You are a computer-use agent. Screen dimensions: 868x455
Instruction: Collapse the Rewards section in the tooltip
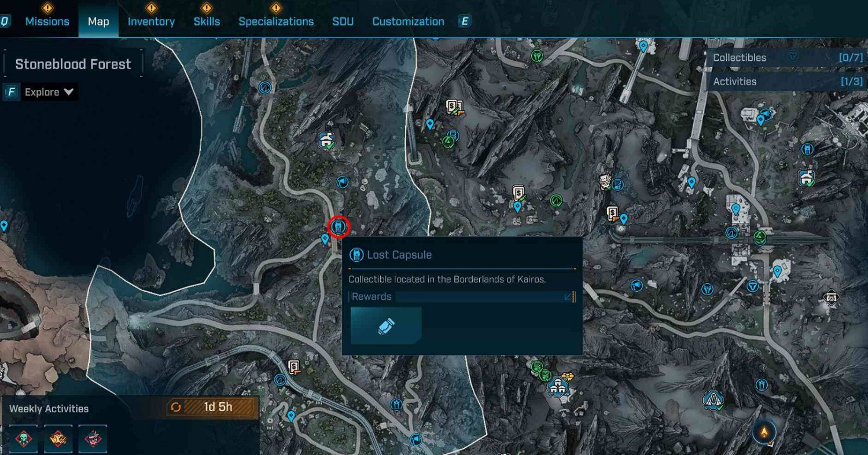click(x=569, y=297)
